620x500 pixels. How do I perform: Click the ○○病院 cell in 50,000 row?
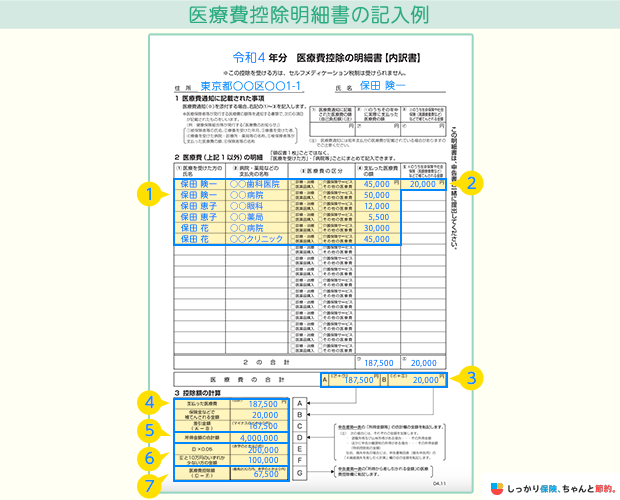pyautogui.click(x=257, y=195)
